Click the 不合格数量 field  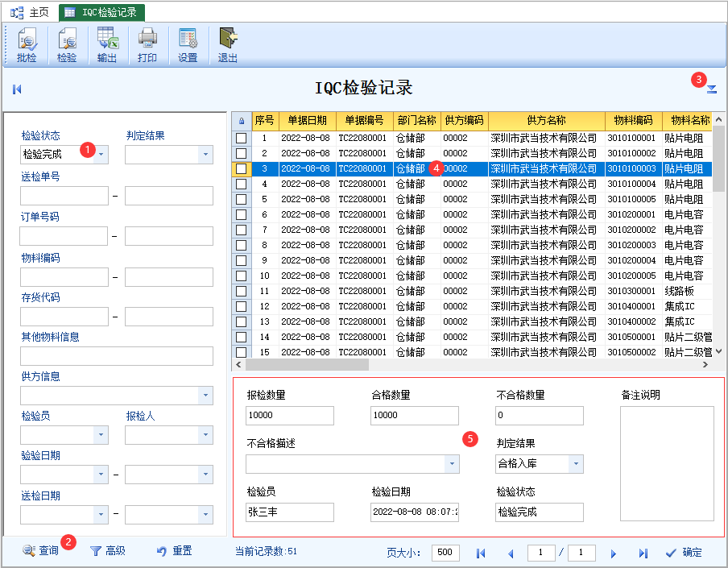pos(539,416)
